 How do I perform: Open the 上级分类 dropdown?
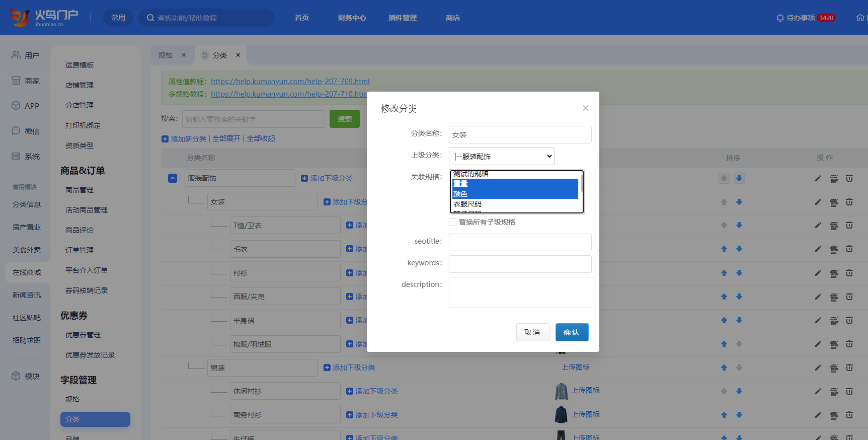(x=502, y=156)
